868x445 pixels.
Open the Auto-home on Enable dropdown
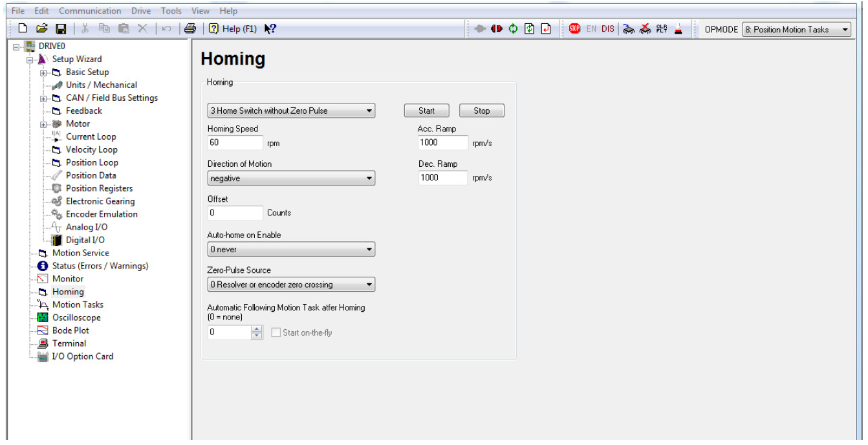pyautogui.click(x=291, y=249)
